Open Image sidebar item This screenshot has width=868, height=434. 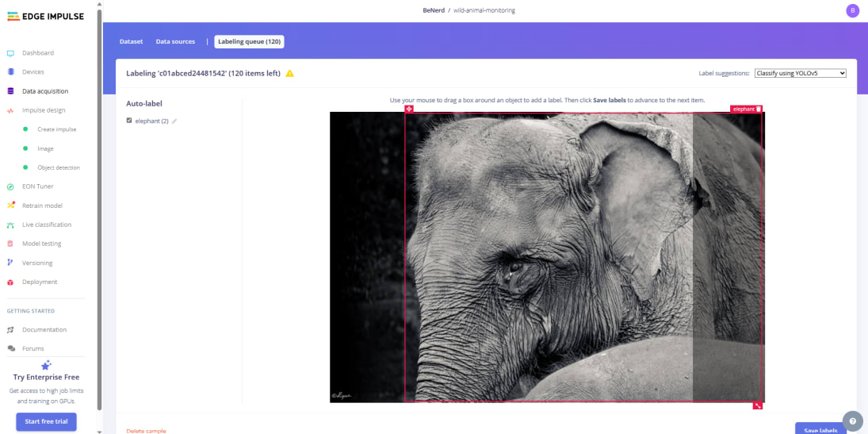click(45, 148)
